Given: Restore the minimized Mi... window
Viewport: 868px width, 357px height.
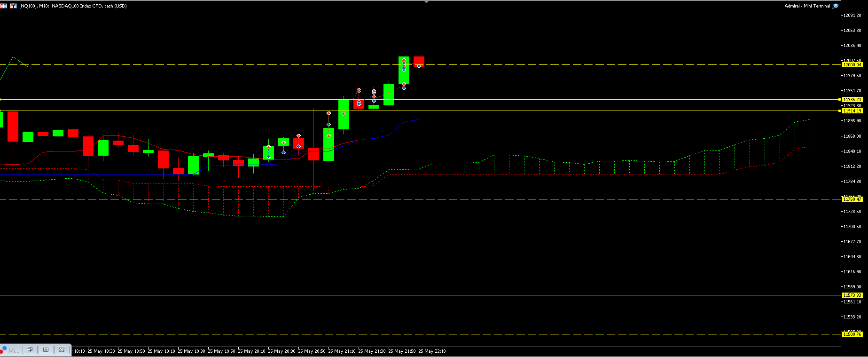Looking at the screenshot, I should pos(30,350).
